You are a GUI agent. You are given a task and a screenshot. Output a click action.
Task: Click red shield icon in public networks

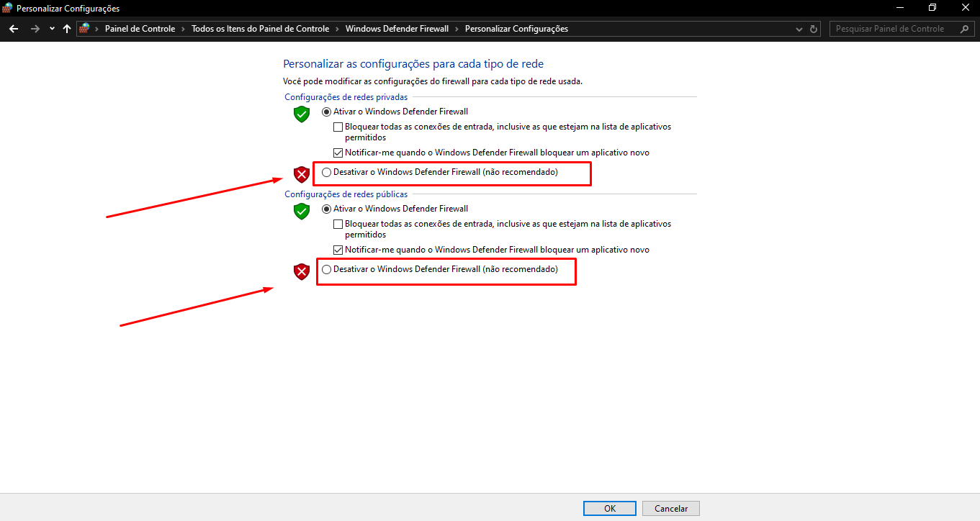[x=301, y=271]
